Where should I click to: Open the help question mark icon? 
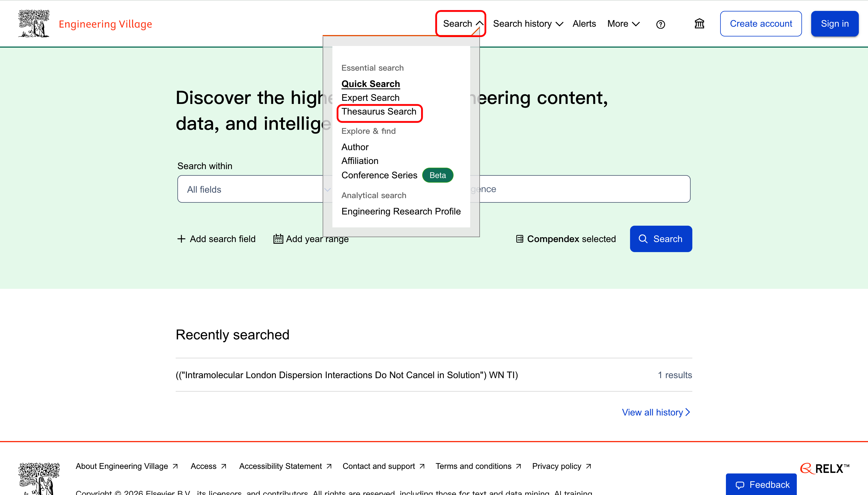660,24
